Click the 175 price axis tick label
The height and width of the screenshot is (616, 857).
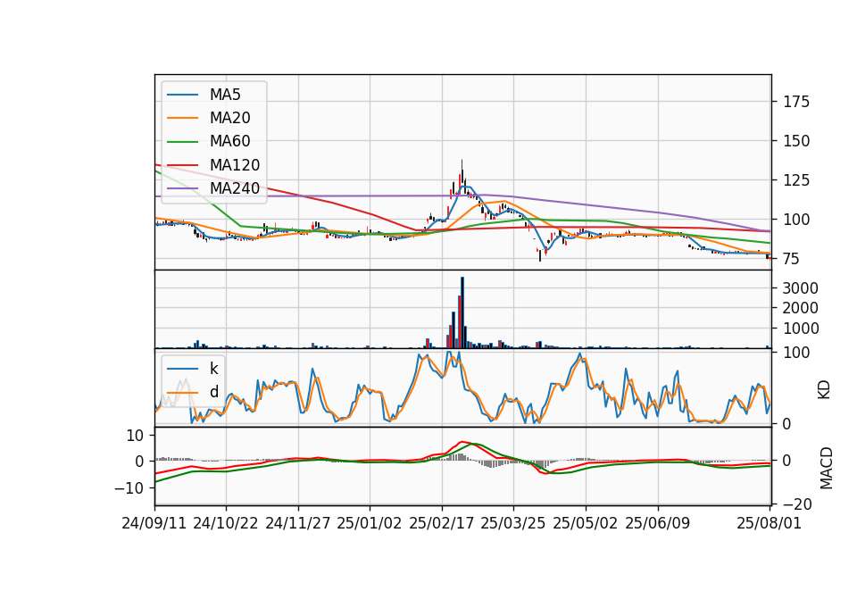(795, 102)
